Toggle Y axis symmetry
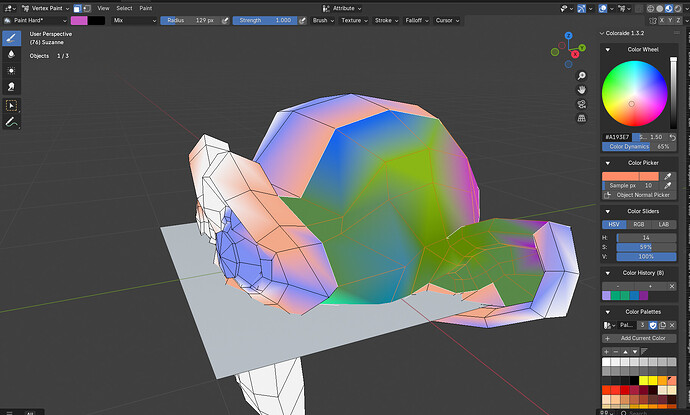The image size is (690, 415). tap(670, 20)
